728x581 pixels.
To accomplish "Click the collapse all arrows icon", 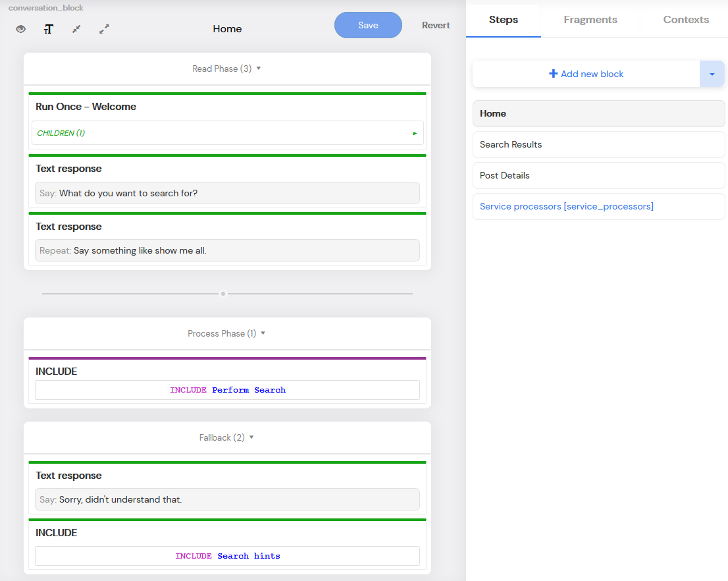I will coord(76,29).
